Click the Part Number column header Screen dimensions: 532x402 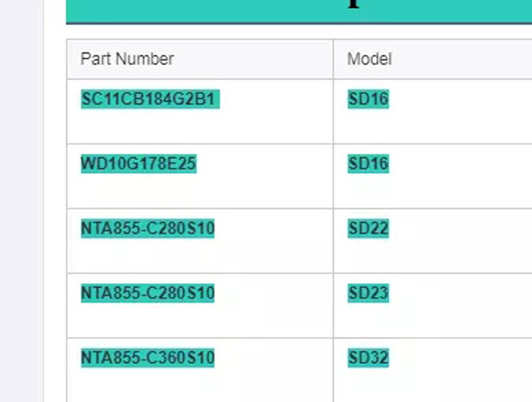click(x=127, y=59)
